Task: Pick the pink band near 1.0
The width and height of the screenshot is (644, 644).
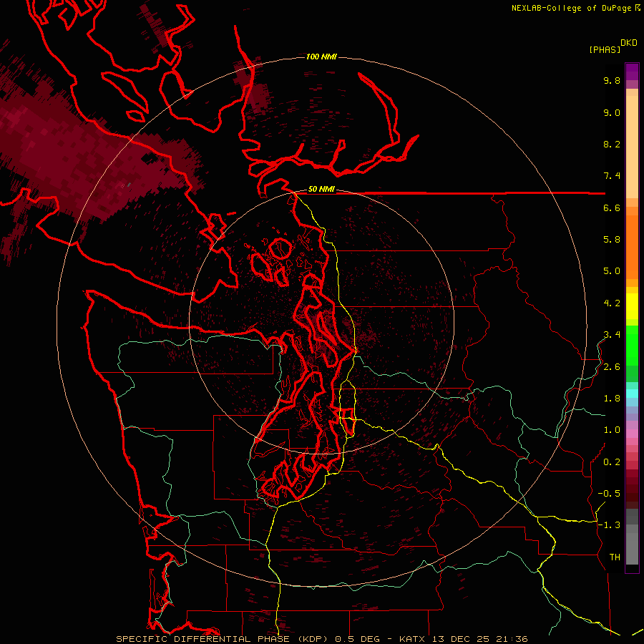Action: (x=632, y=434)
